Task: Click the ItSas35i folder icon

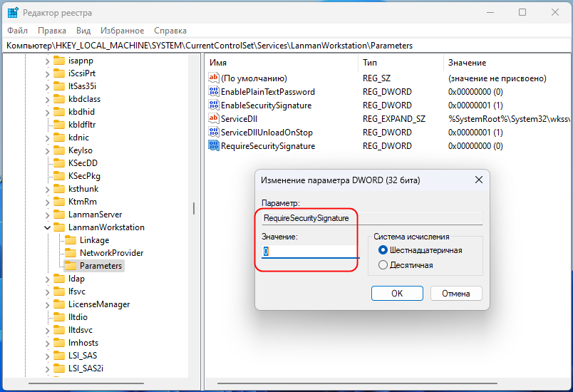Action: tap(59, 86)
